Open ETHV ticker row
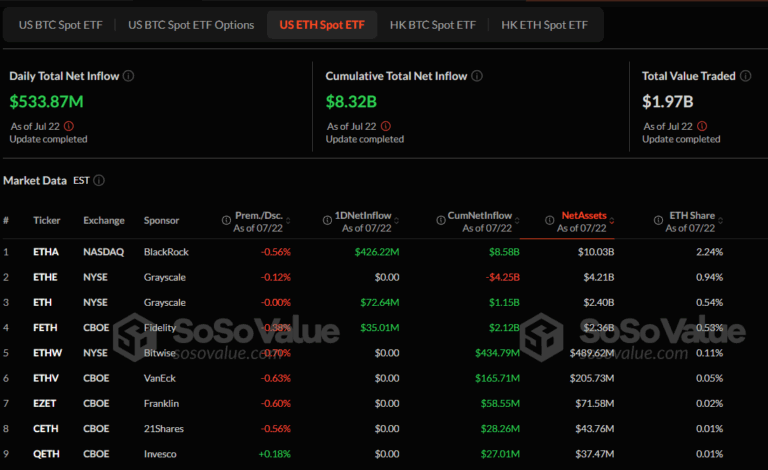Viewport: 768px width, 470px height. [46, 378]
